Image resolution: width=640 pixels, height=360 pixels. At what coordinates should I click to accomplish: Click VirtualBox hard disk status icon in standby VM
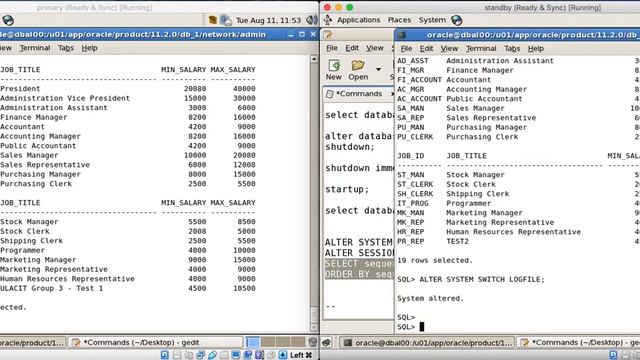[613, 355]
